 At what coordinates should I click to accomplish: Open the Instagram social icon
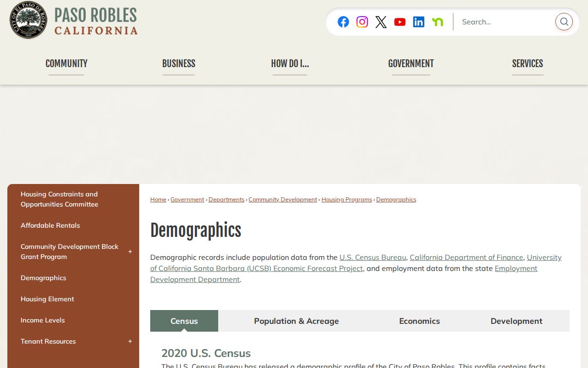pos(362,22)
